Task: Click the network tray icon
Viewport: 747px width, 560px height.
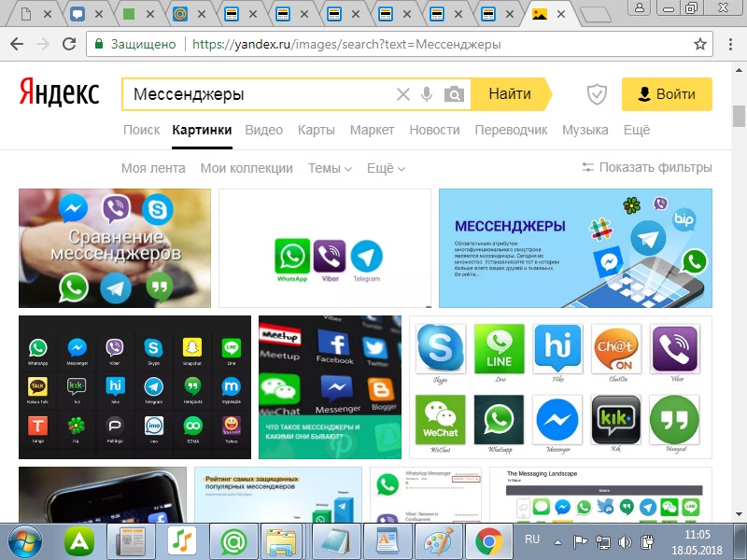Action: click(x=603, y=542)
